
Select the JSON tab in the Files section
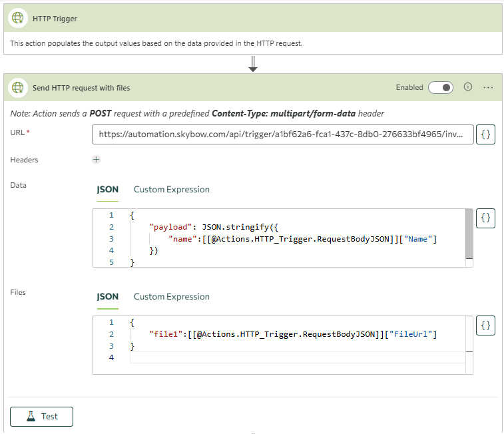tap(107, 297)
